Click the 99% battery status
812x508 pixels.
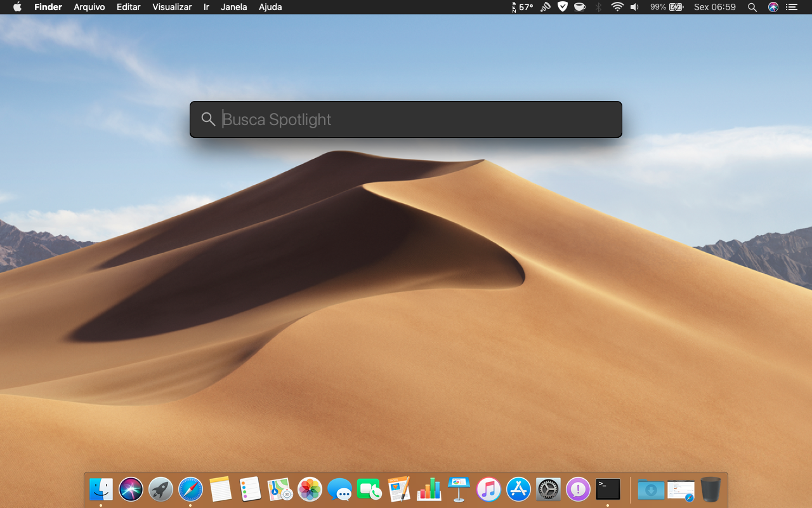click(x=667, y=7)
